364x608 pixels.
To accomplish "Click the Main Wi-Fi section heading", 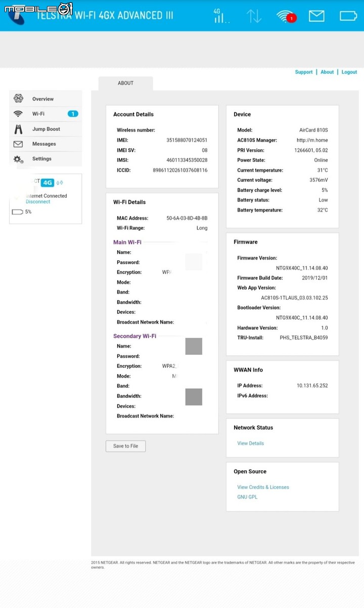I will tap(127, 242).
